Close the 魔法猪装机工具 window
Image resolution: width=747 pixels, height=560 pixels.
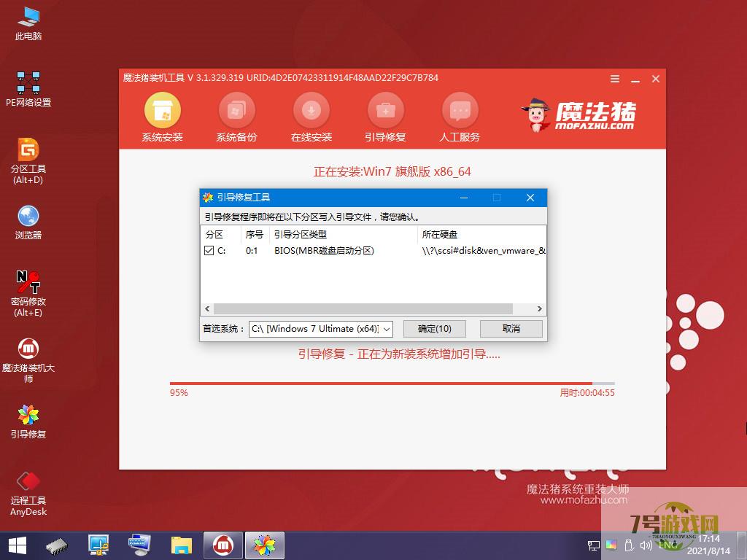coord(656,79)
